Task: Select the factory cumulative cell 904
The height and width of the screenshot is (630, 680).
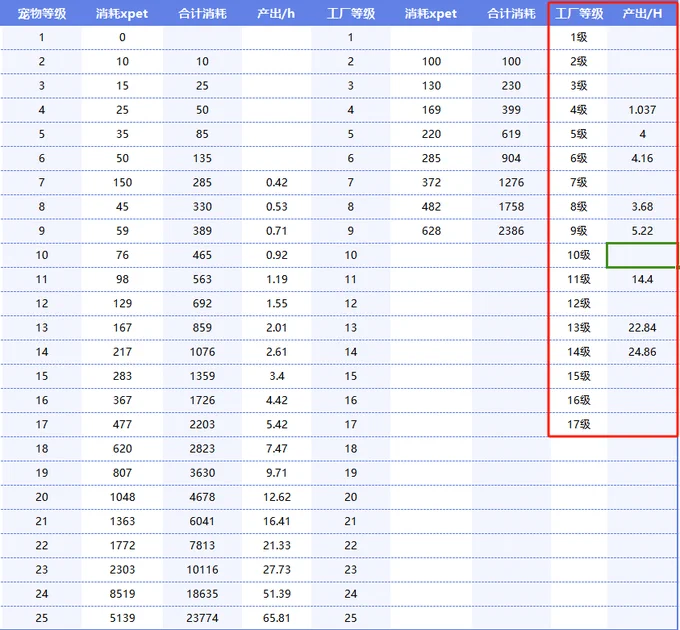Action: tap(511, 158)
